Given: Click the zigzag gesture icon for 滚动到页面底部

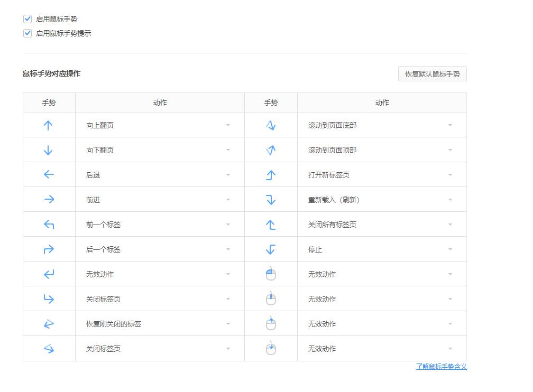Looking at the screenshot, I should click(271, 125).
